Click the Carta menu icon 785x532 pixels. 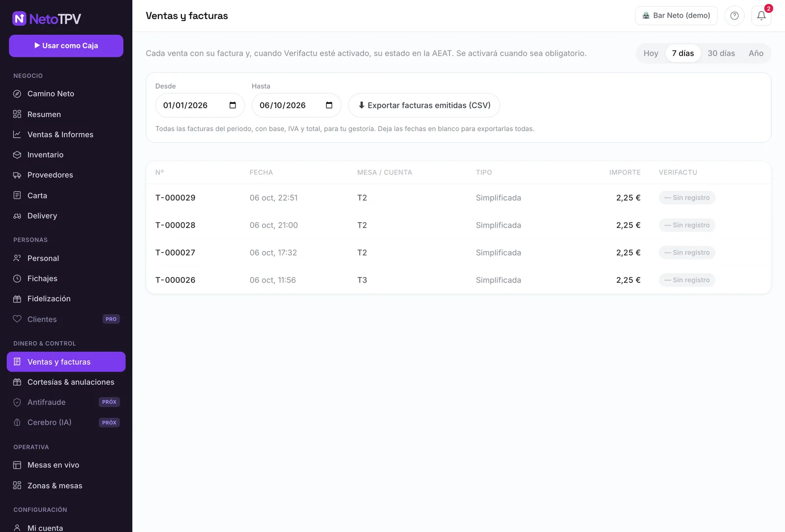coord(17,195)
